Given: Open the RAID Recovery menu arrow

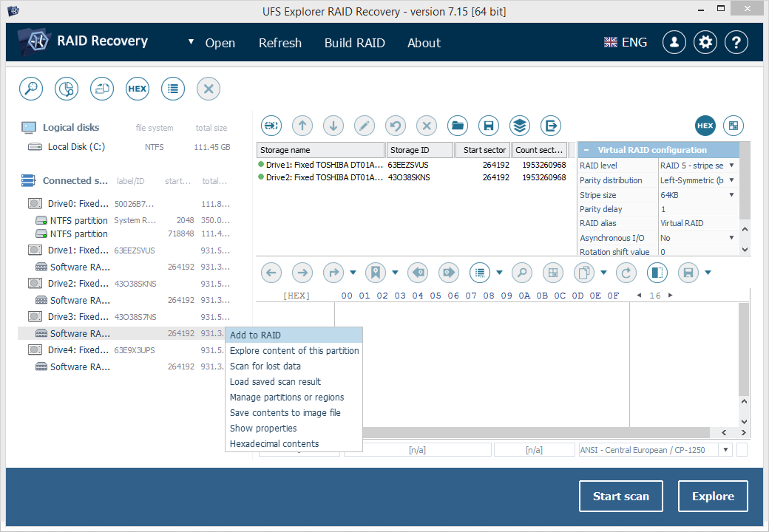Looking at the screenshot, I should pyautogui.click(x=191, y=42).
